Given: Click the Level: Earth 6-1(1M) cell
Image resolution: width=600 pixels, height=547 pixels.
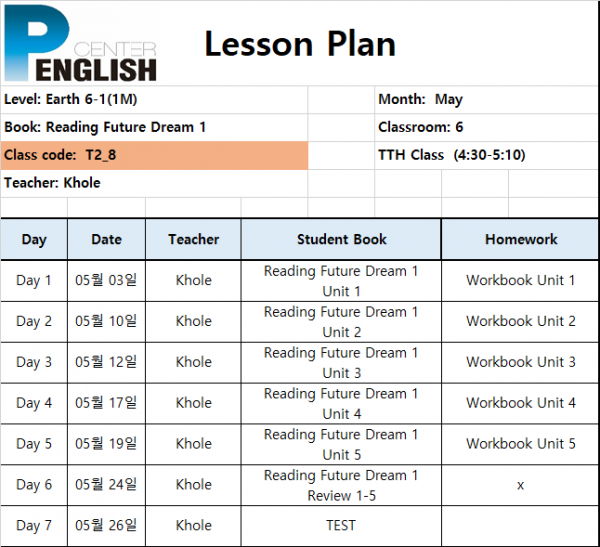Looking at the screenshot, I should click(x=154, y=100).
